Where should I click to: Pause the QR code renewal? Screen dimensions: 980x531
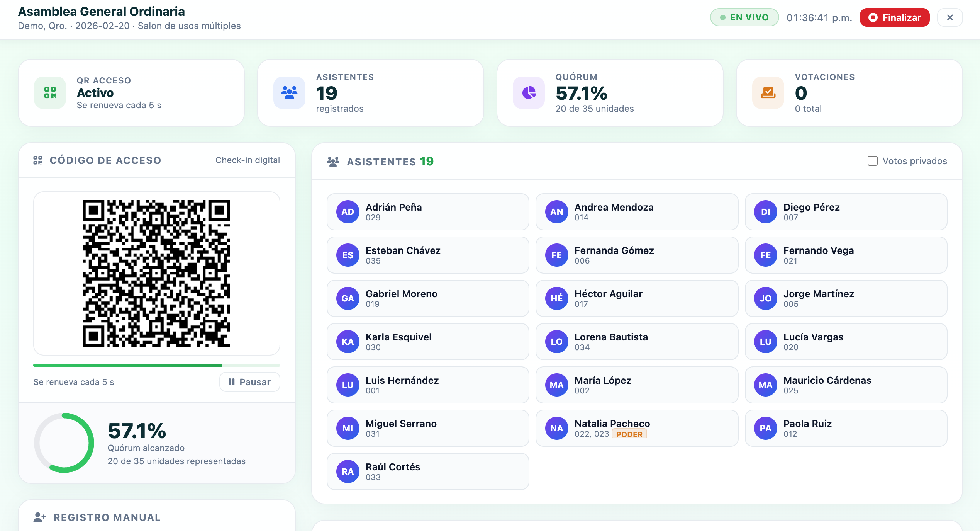pyautogui.click(x=249, y=382)
